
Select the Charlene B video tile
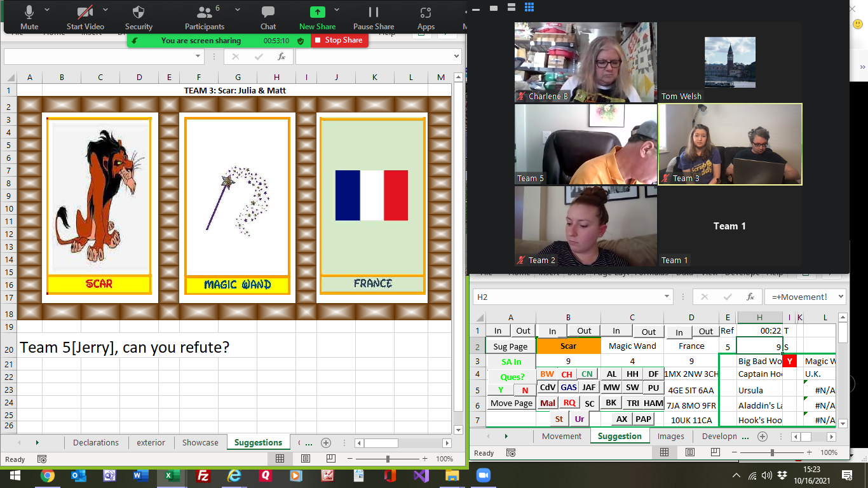tap(585, 62)
